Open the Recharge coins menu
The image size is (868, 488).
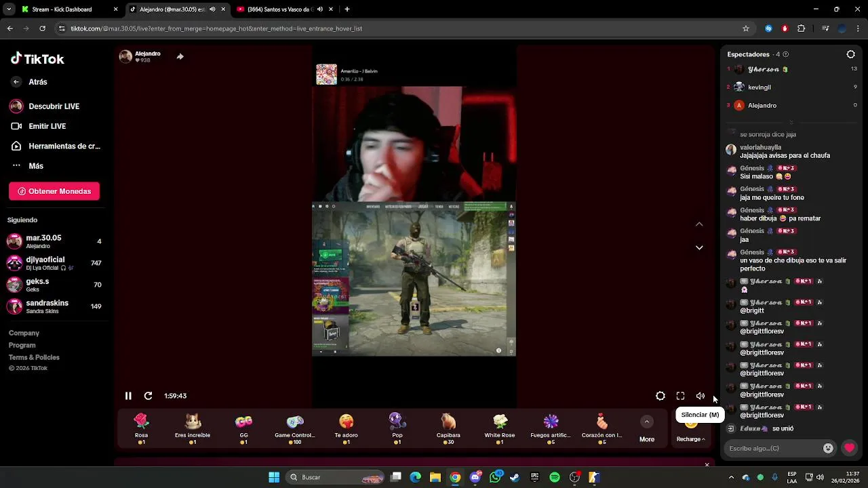click(x=691, y=439)
